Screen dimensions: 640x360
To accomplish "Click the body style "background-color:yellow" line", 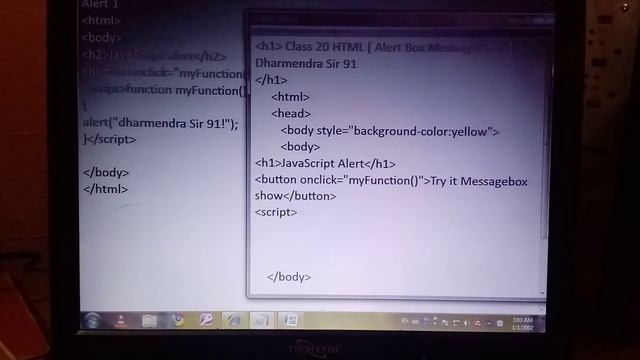I will point(390,131).
